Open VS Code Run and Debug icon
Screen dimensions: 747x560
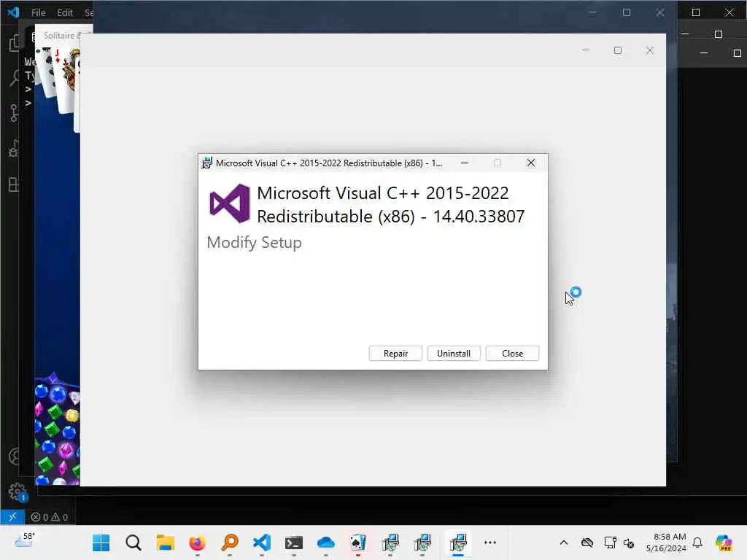click(14, 149)
